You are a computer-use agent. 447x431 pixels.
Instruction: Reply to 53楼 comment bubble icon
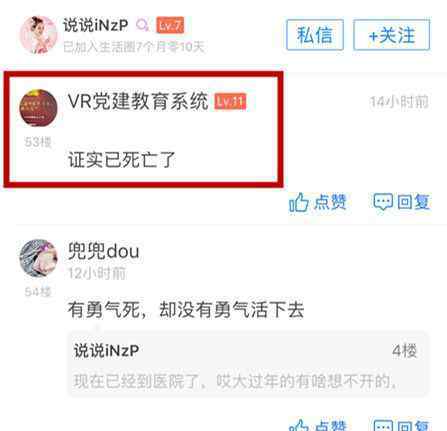coord(382,202)
